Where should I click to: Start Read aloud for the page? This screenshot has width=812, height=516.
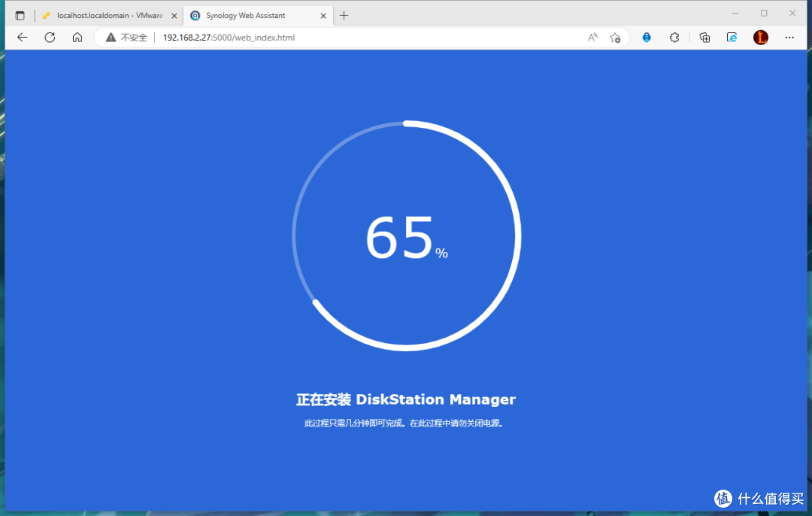coord(592,37)
